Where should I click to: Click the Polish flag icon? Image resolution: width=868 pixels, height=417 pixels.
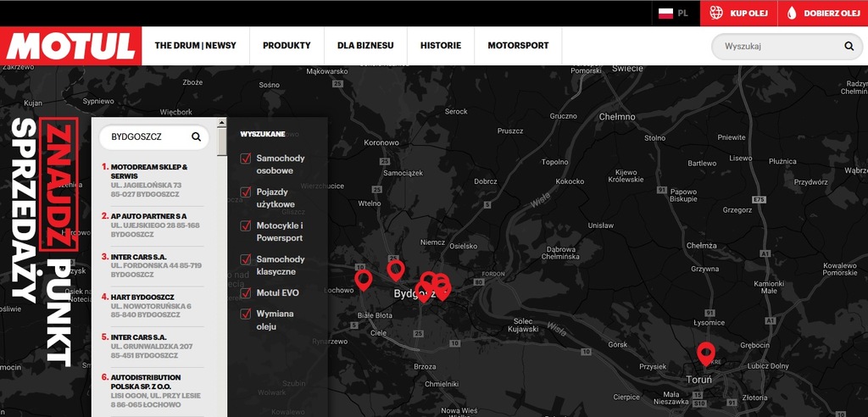[665, 14]
